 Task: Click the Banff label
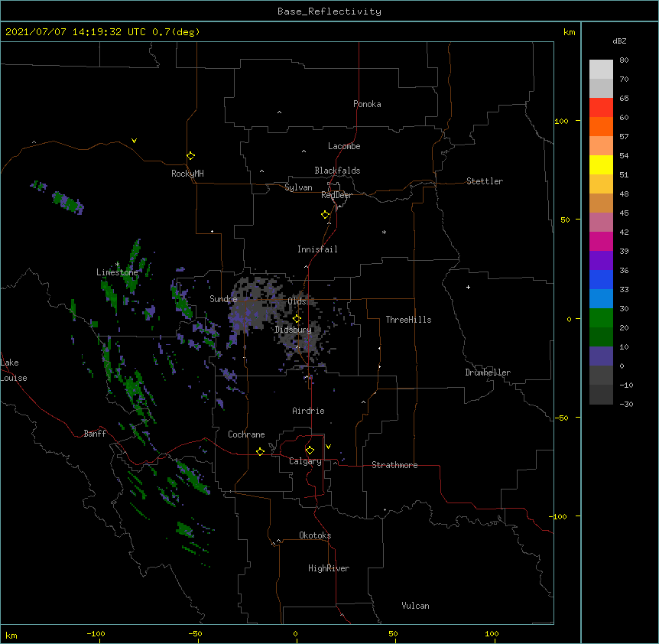coord(95,434)
